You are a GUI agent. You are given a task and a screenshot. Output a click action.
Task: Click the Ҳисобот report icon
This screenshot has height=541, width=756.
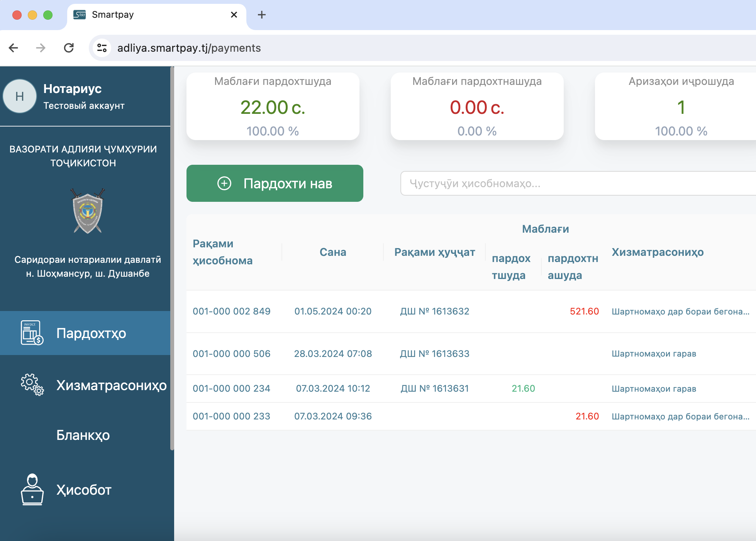(32, 489)
